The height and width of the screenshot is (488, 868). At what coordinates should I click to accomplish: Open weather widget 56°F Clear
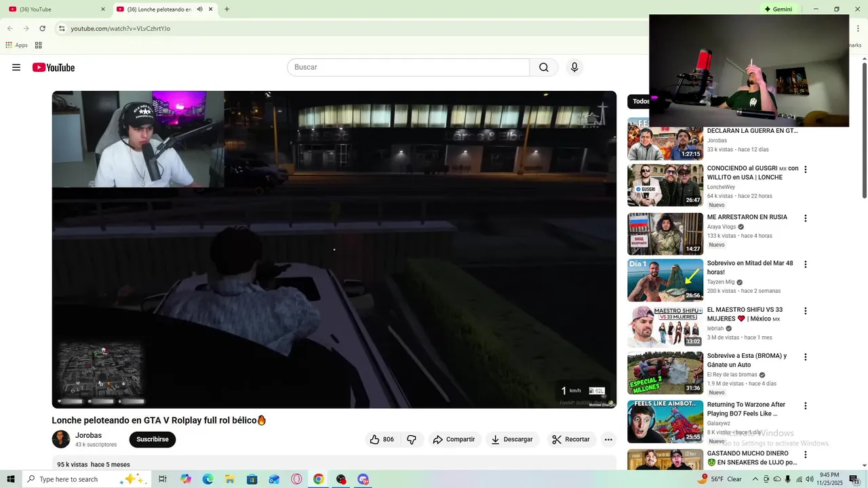coord(720,479)
